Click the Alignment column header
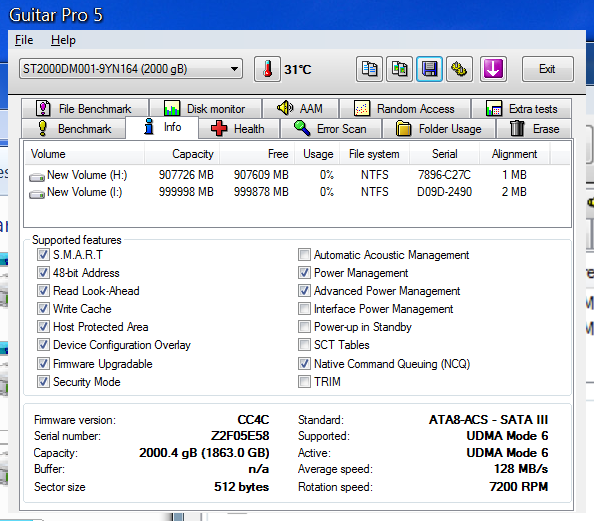The image size is (594, 521). point(514,153)
